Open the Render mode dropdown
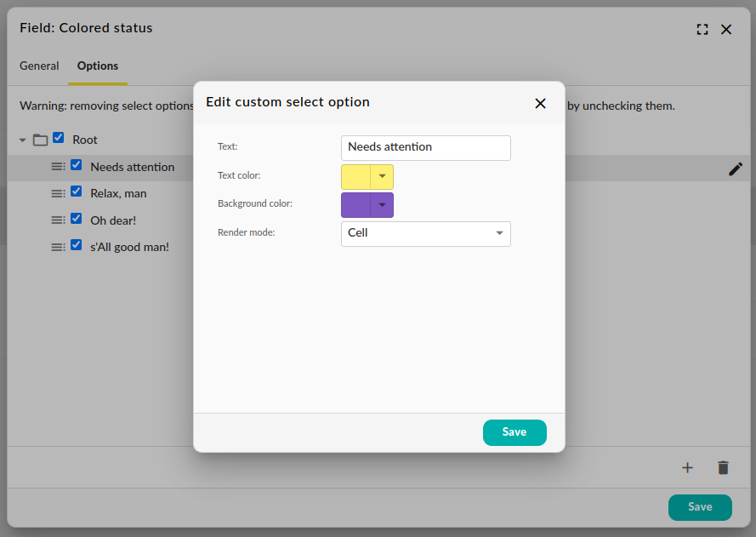The image size is (756, 537). 425,233
